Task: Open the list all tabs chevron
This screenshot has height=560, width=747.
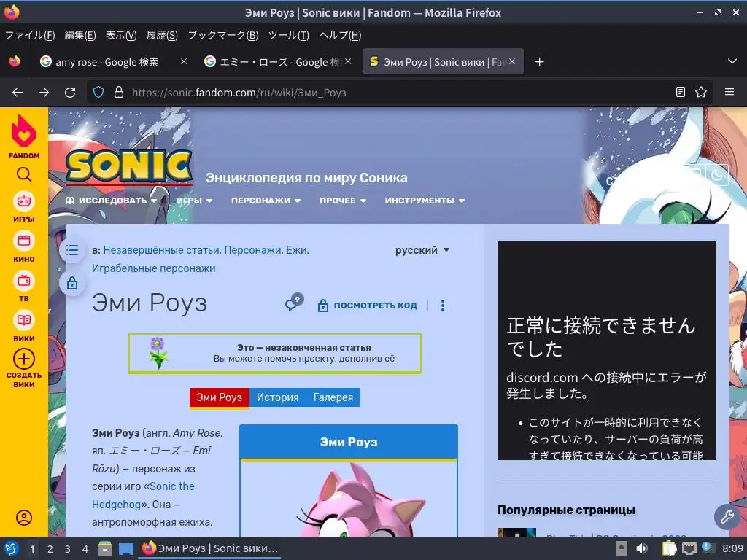Action: [732, 61]
